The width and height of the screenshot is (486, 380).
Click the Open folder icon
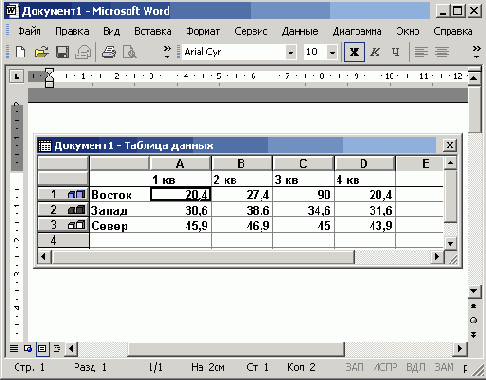coord(42,52)
